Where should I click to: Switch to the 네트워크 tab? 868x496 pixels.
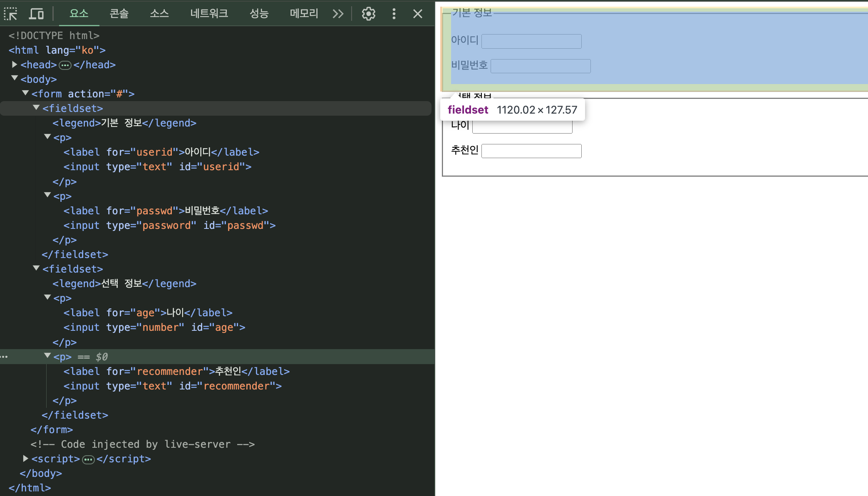click(x=209, y=14)
